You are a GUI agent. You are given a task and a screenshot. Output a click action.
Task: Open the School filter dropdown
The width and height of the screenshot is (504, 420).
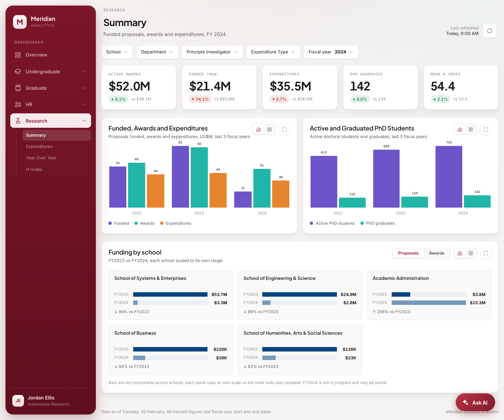pos(117,52)
